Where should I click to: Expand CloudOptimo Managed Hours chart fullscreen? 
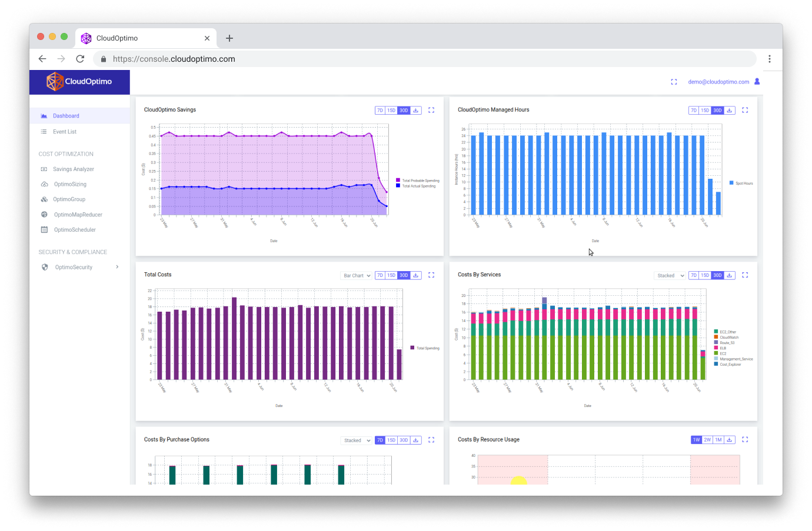tap(745, 111)
